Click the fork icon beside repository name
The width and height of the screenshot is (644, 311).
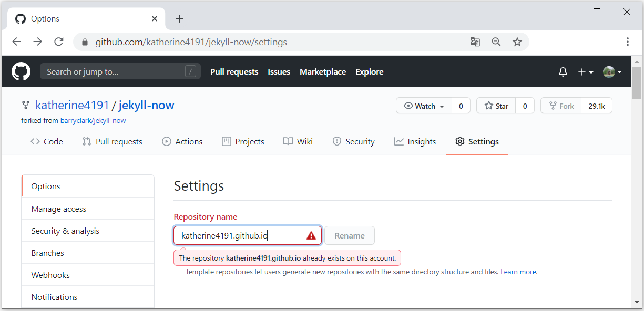point(26,106)
